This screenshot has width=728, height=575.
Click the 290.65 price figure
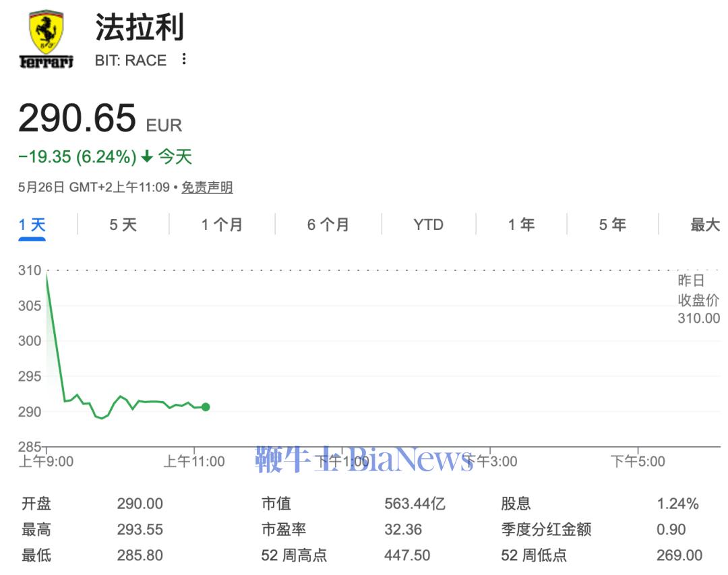(77, 118)
